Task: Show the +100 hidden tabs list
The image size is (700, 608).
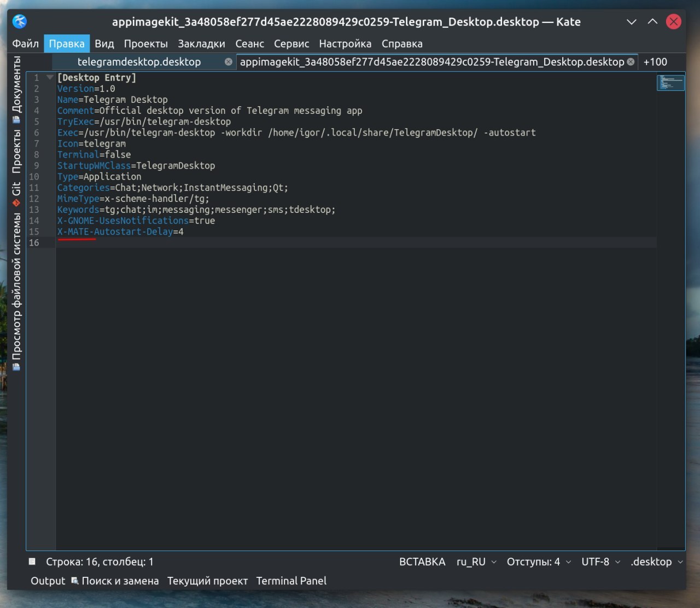Action: [x=655, y=62]
